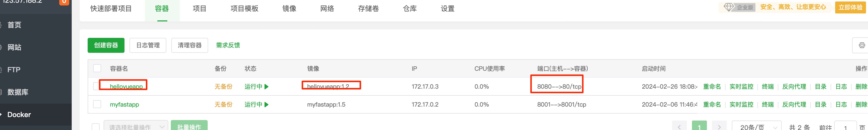Click 需求反馈 link
868x130 pixels.
228,45
